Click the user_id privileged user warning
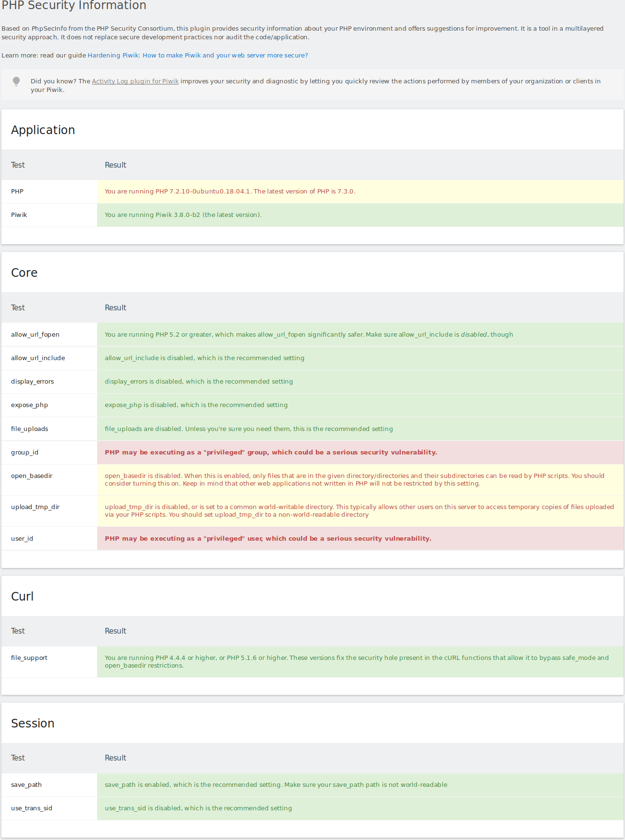Image resolution: width=625 pixels, height=840 pixels. (x=268, y=539)
